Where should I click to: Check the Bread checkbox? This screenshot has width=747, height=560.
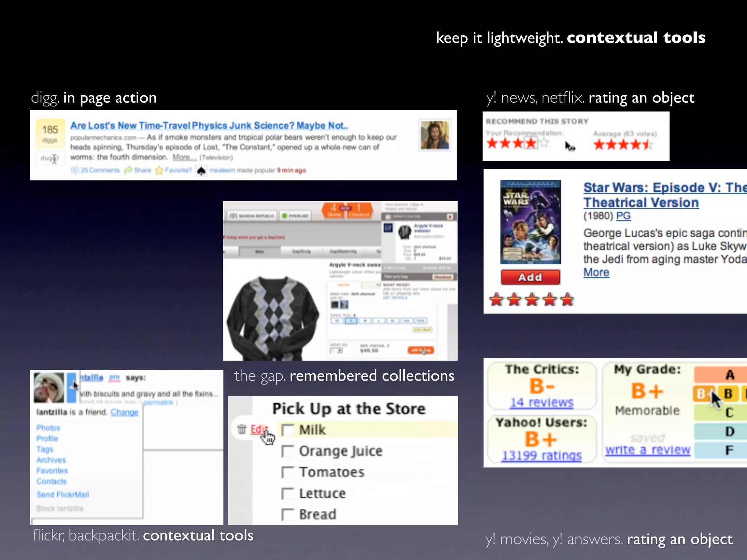287,515
